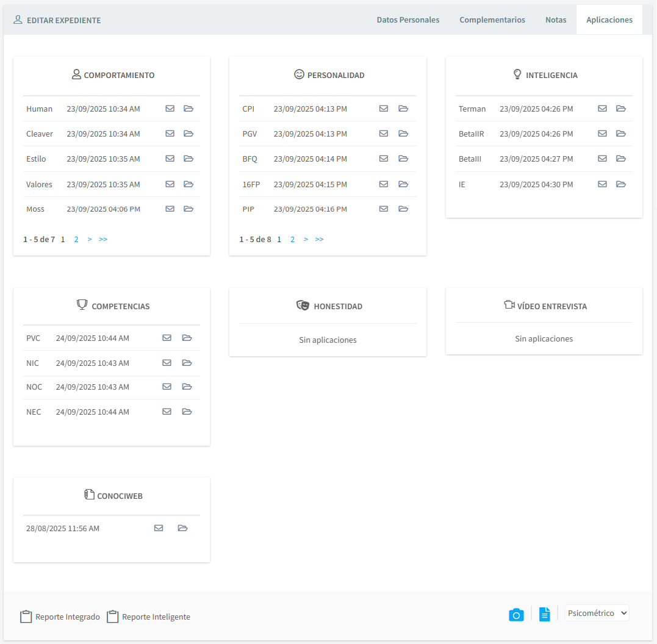Open the folder icon in Conociweb row
657x644 pixels.
(x=182, y=528)
